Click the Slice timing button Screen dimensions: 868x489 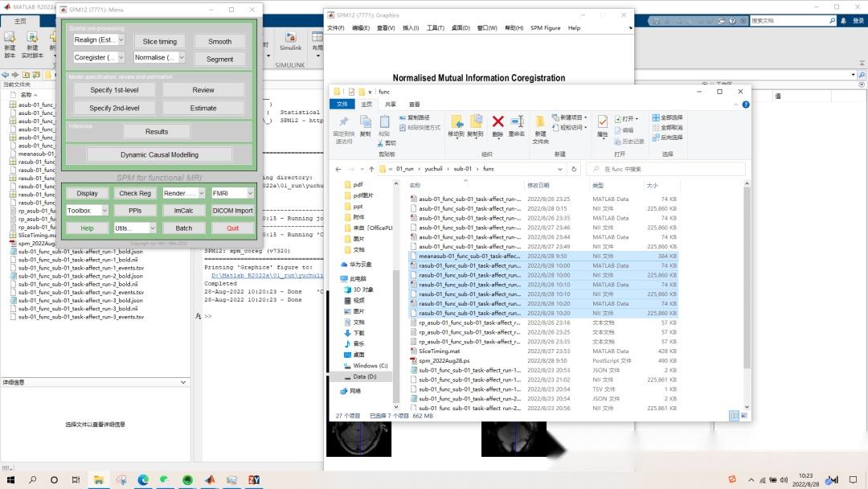[x=159, y=41]
